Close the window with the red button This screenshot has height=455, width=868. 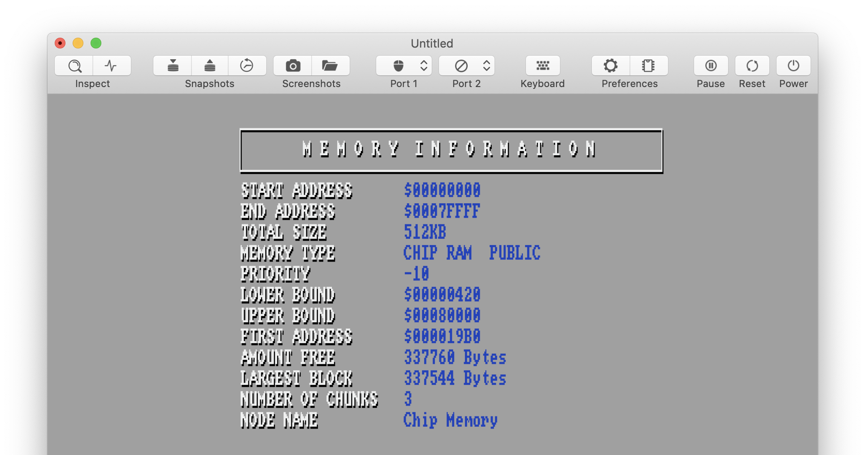click(x=60, y=43)
